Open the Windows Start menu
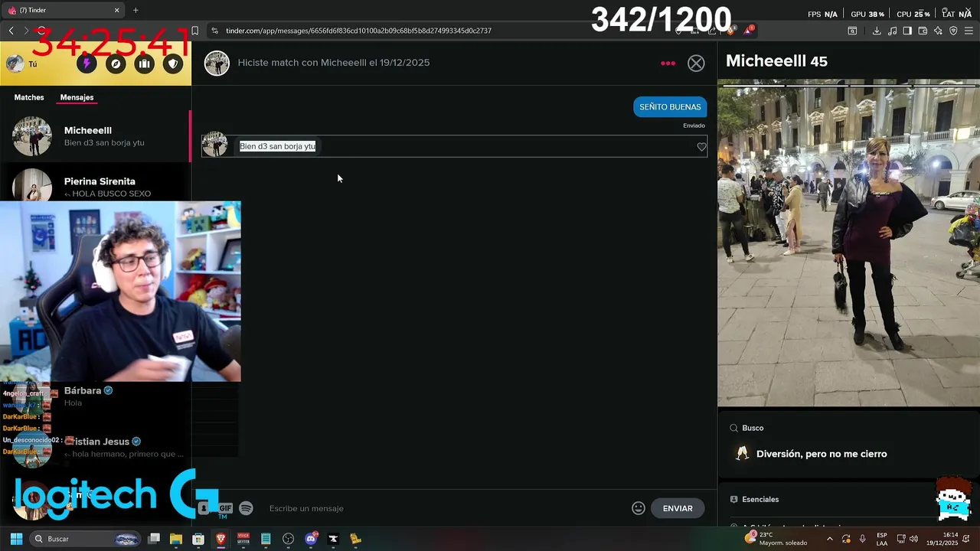The height and width of the screenshot is (551, 980). [15, 539]
